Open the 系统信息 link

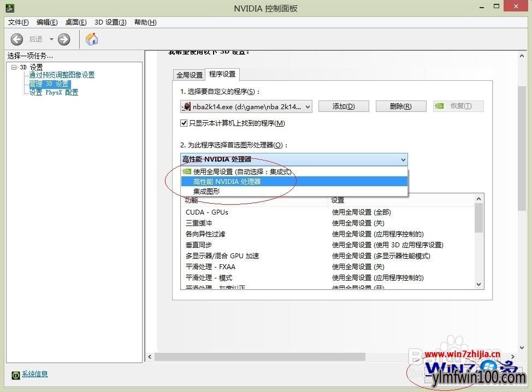point(35,374)
